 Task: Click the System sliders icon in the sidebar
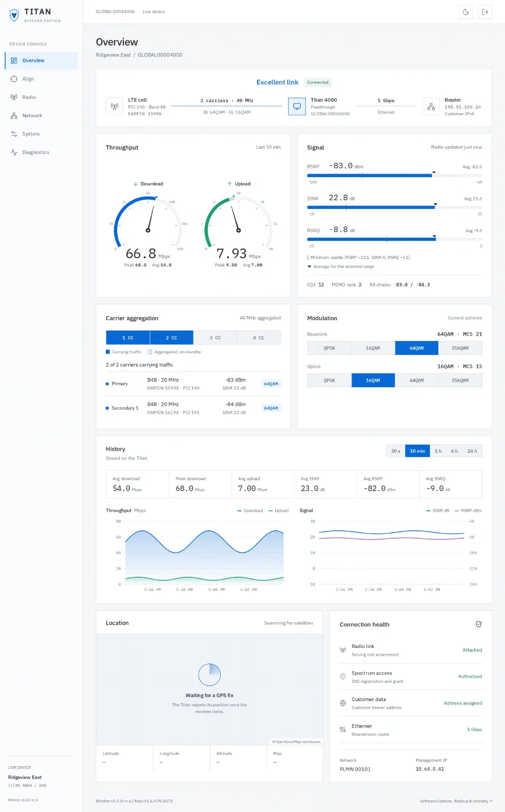pos(14,134)
